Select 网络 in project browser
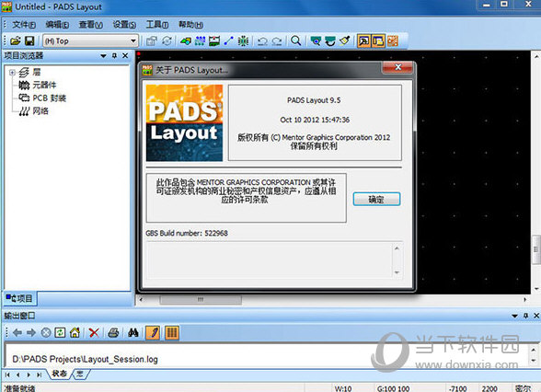 [x=40, y=110]
